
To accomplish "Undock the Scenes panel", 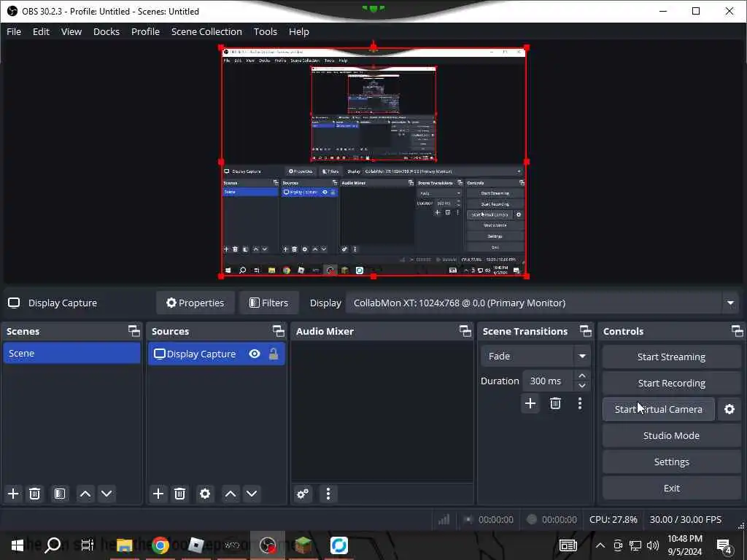I will coord(134,331).
